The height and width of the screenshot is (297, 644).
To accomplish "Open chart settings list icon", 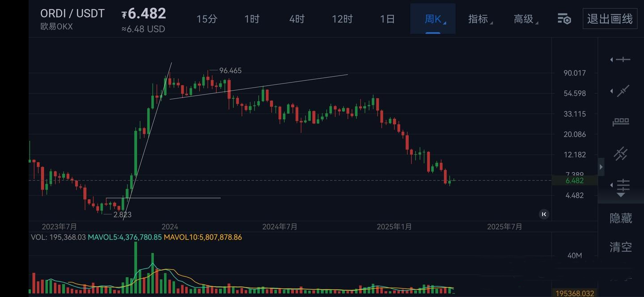I will coord(564,19).
